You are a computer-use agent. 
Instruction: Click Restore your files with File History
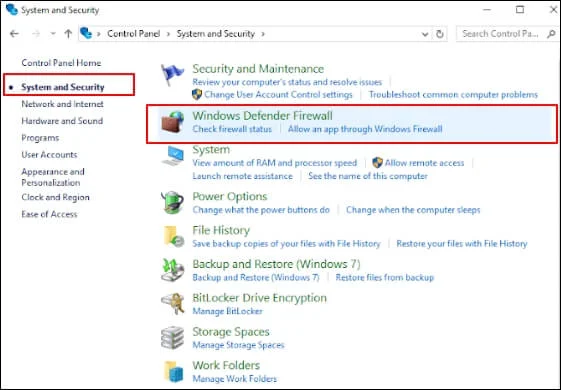coord(462,244)
